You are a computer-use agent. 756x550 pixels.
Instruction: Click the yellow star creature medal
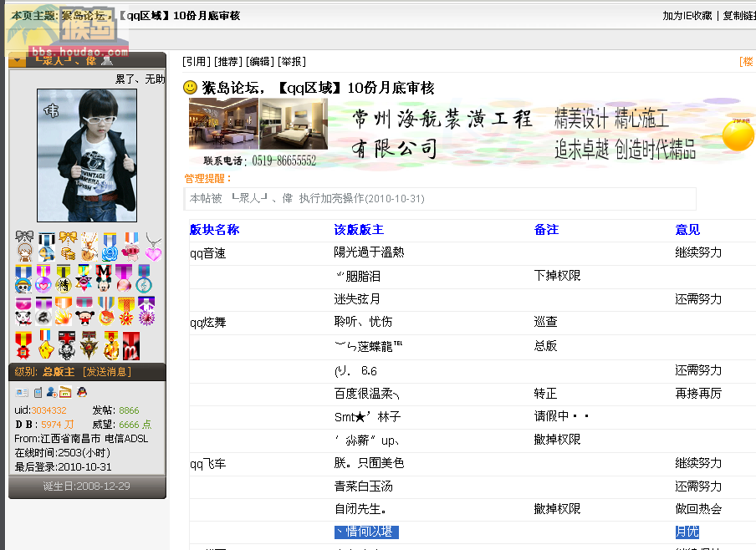[x=45, y=345]
